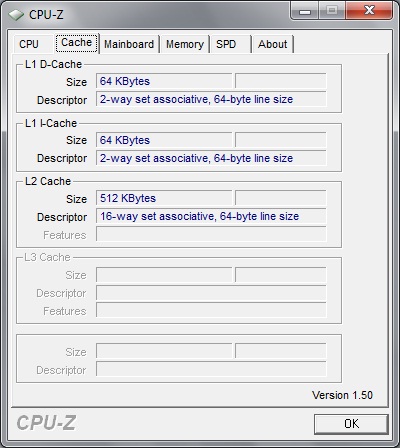Switch to the CPU tab
Image resolution: width=400 pixels, height=448 pixels.
coord(29,44)
